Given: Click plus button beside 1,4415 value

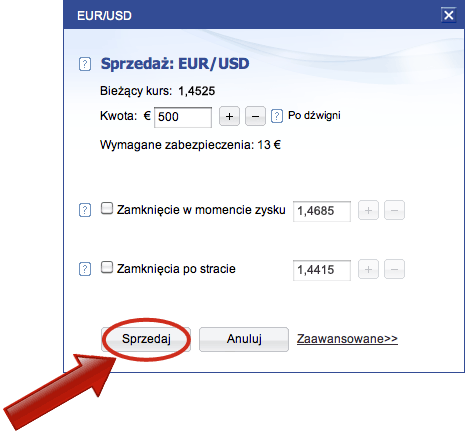Looking at the screenshot, I should [x=368, y=269].
